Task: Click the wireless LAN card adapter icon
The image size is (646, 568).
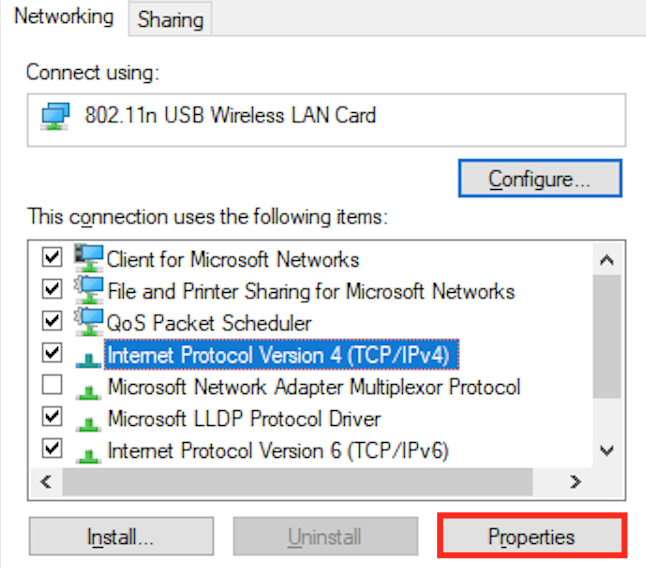Action: [55, 116]
